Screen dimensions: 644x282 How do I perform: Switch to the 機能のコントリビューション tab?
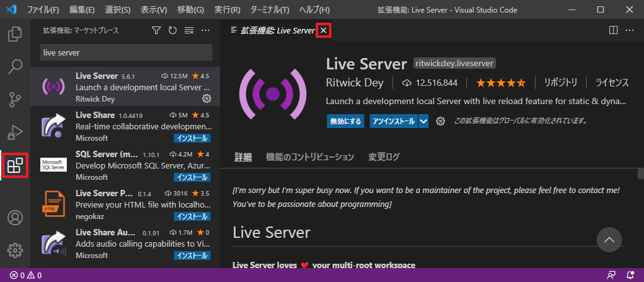[x=309, y=156]
